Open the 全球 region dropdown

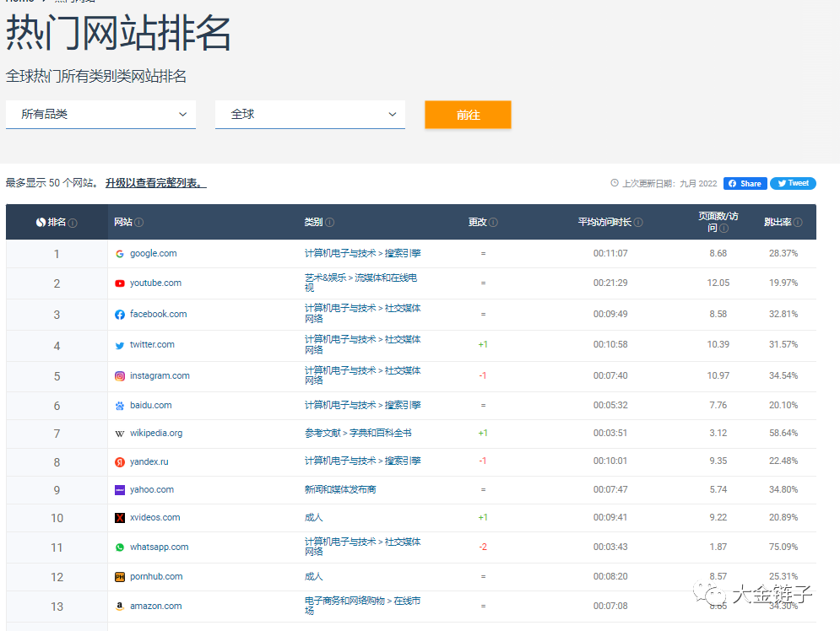[310, 115]
